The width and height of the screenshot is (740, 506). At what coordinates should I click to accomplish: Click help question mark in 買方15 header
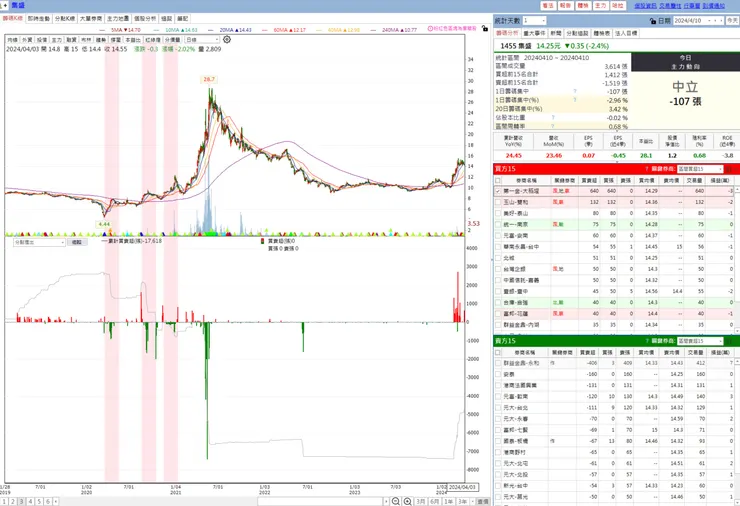pyautogui.click(x=647, y=169)
